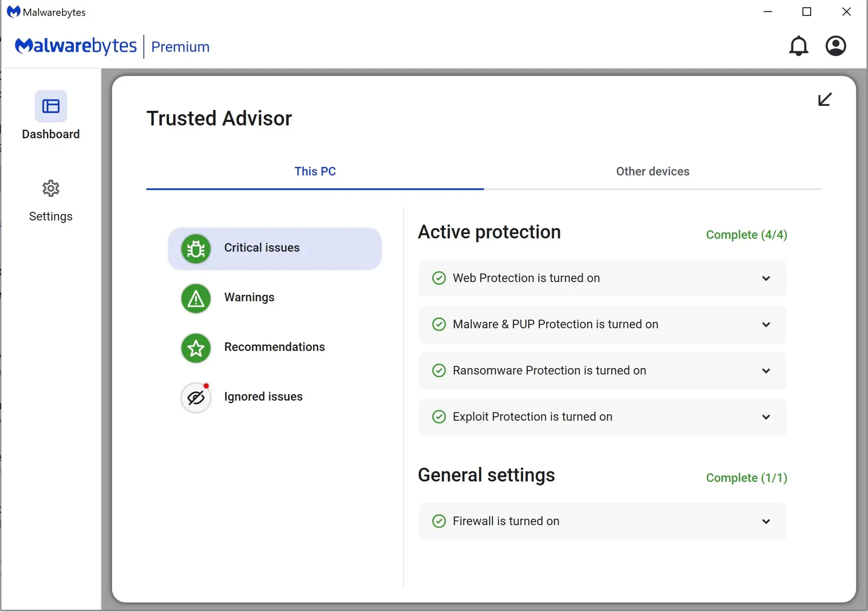The width and height of the screenshot is (868, 612).
Task: Expand the Firewall settings details
Action: (767, 520)
